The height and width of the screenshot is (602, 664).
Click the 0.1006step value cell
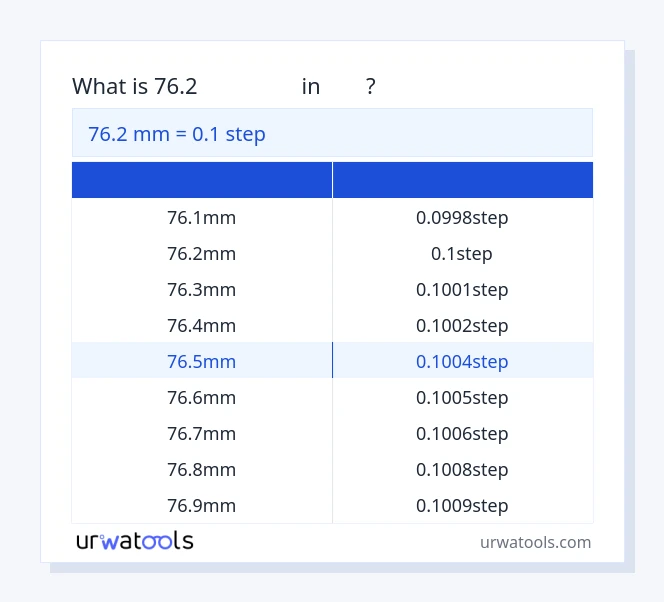click(462, 433)
